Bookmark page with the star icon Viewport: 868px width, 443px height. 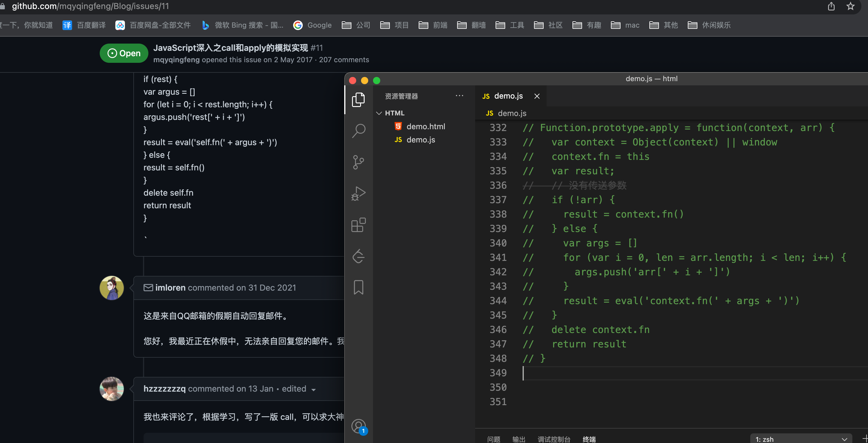point(851,6)
